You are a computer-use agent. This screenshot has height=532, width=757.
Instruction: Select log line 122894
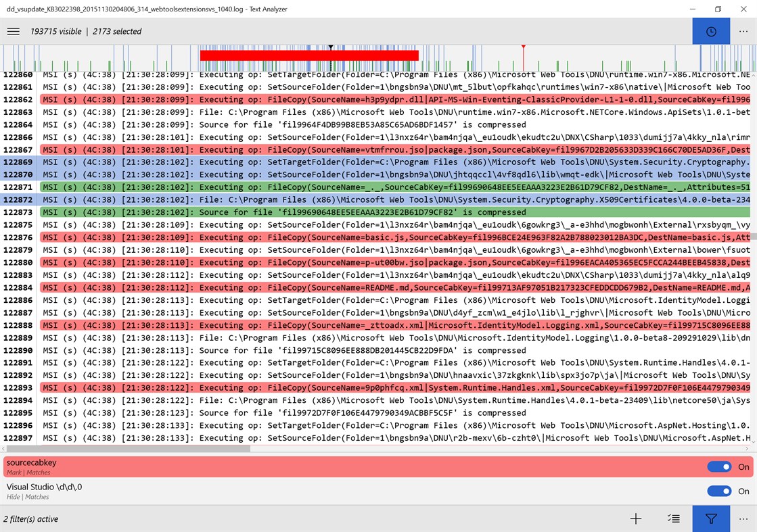pyautogui.click(x=377, y=400)
